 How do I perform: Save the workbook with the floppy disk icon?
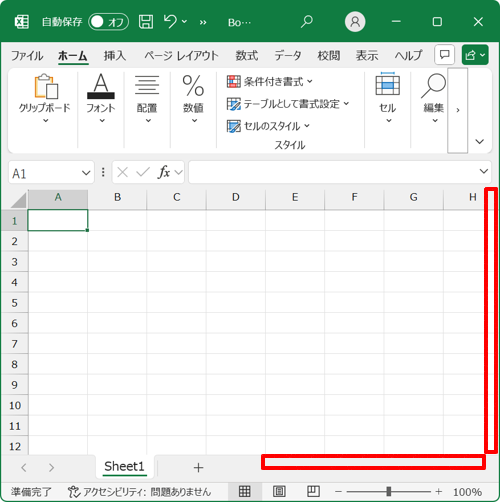[146, 22]
